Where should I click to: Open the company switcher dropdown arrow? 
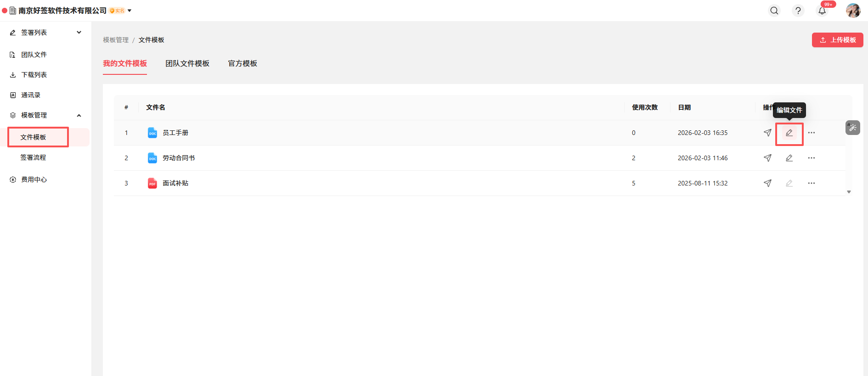click(x=130, y=11)
